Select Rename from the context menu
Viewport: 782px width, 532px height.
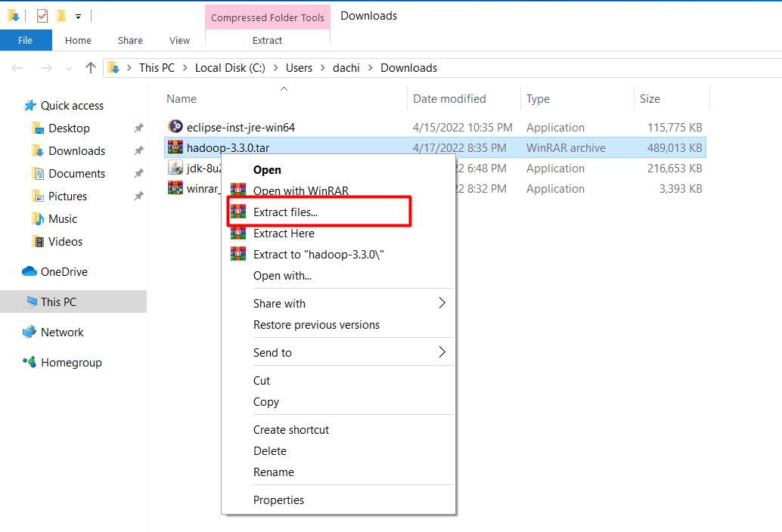pyautogui.click(x=273, y=472)
